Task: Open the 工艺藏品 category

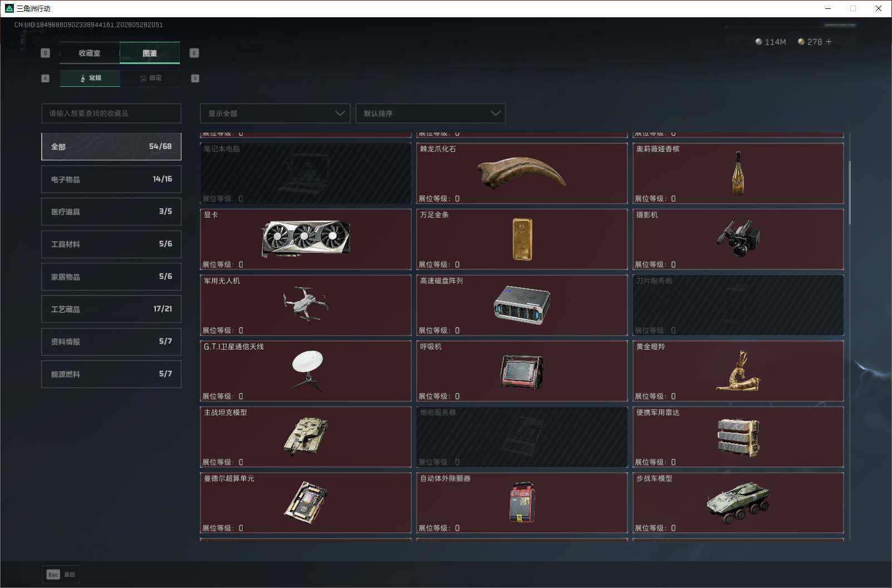Action: 111,309
